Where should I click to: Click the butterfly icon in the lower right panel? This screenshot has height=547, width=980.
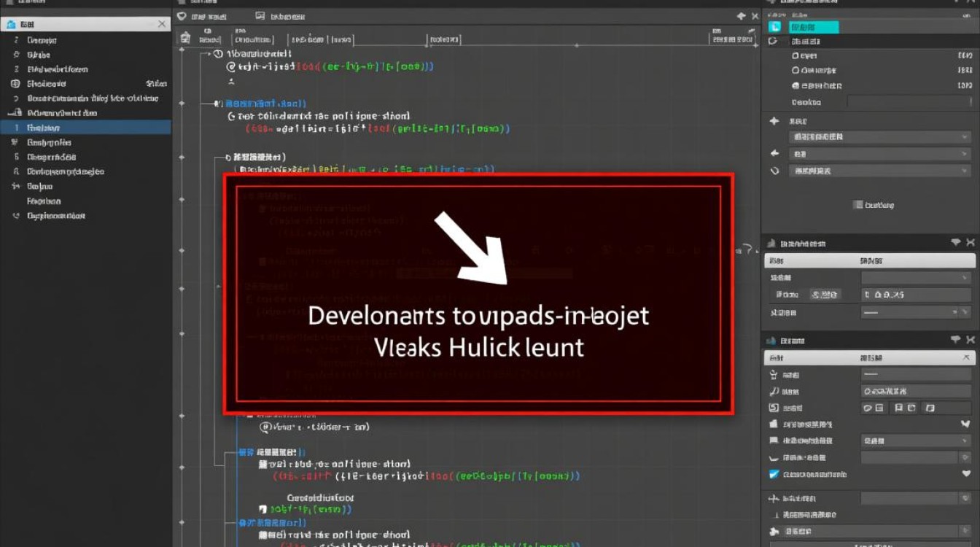tap(965, 424)
